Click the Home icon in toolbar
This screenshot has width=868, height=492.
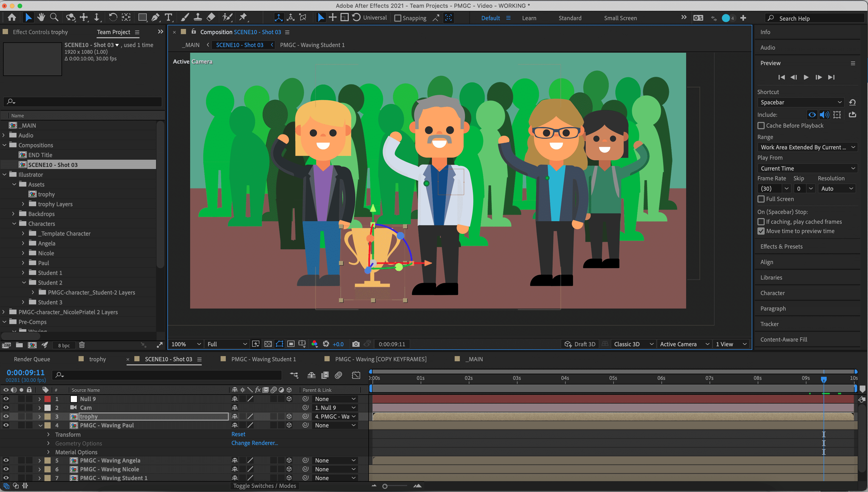12,18
